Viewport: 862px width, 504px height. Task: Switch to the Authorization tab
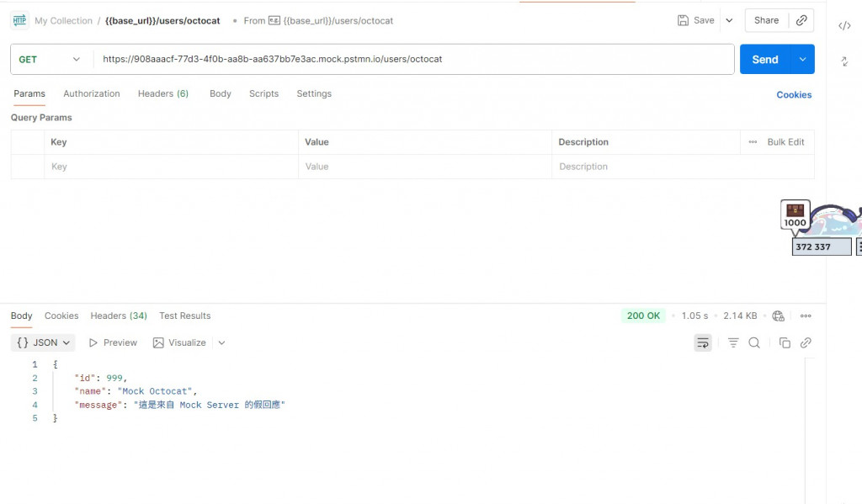coord(91,93)
